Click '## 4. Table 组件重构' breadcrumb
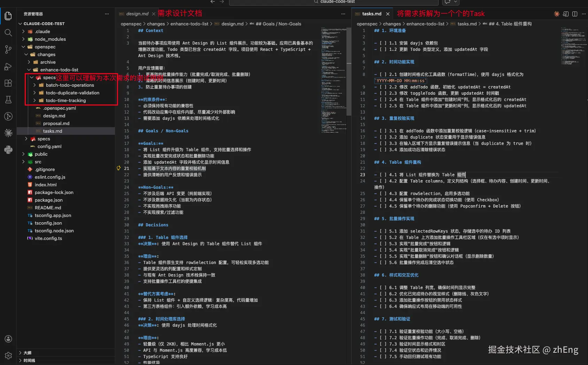Image resolution: width=588 pixels, height=365 pixels. 510,24
